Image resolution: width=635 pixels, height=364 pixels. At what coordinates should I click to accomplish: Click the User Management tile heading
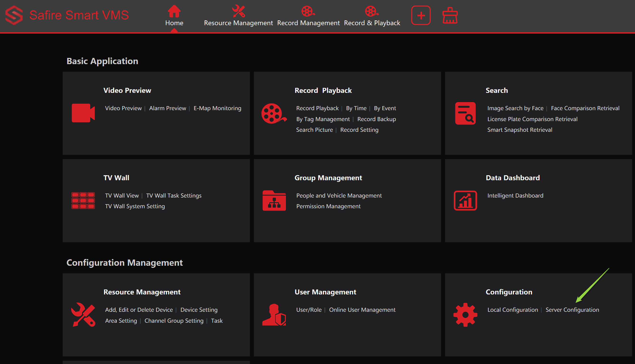[325, 292]
